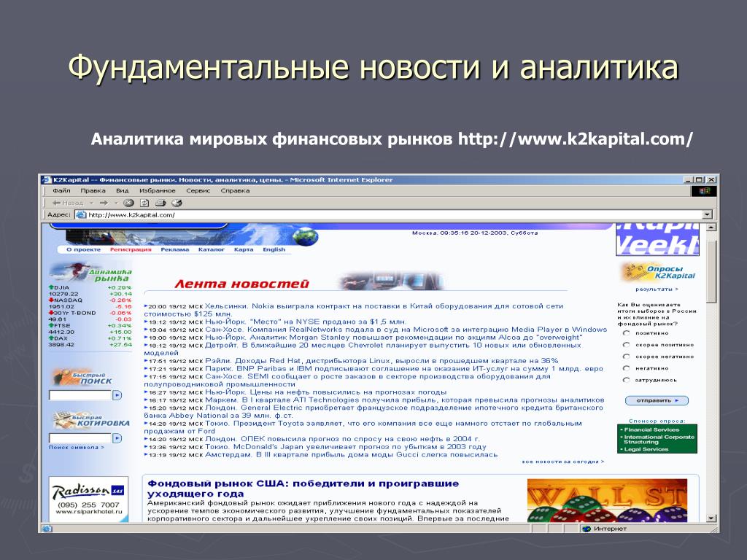Click the globe icon after Print
Image resolution: width=747 pixels, height=560 pixels.
177,203
